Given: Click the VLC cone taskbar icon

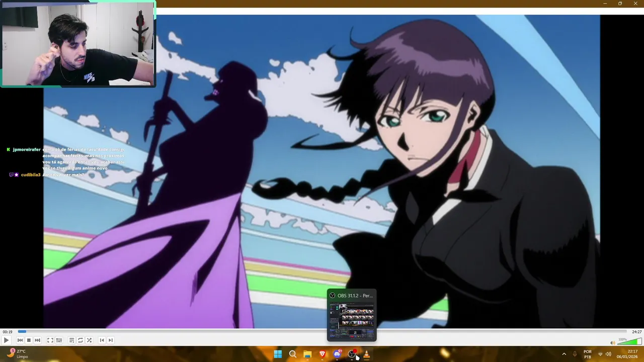Looking at the screenshot, I should pyautogui.click(x=366, y=354).
